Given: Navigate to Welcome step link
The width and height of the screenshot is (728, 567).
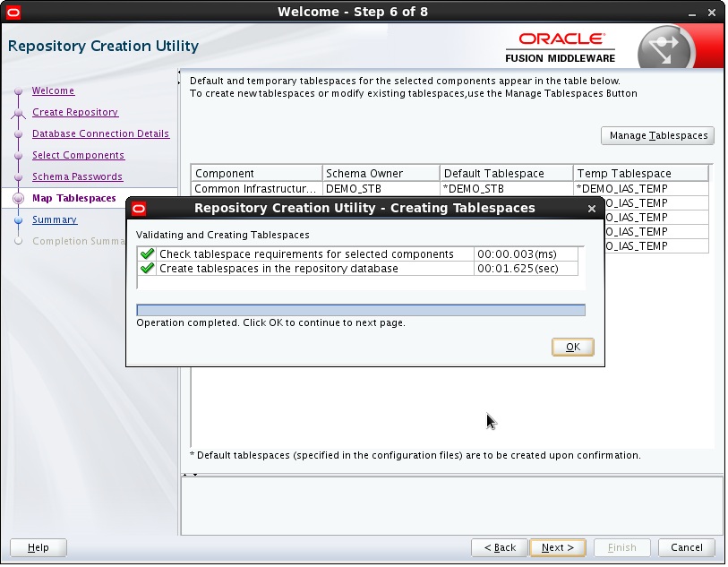Looking at the screenshot, I should [x=54, y=91].
